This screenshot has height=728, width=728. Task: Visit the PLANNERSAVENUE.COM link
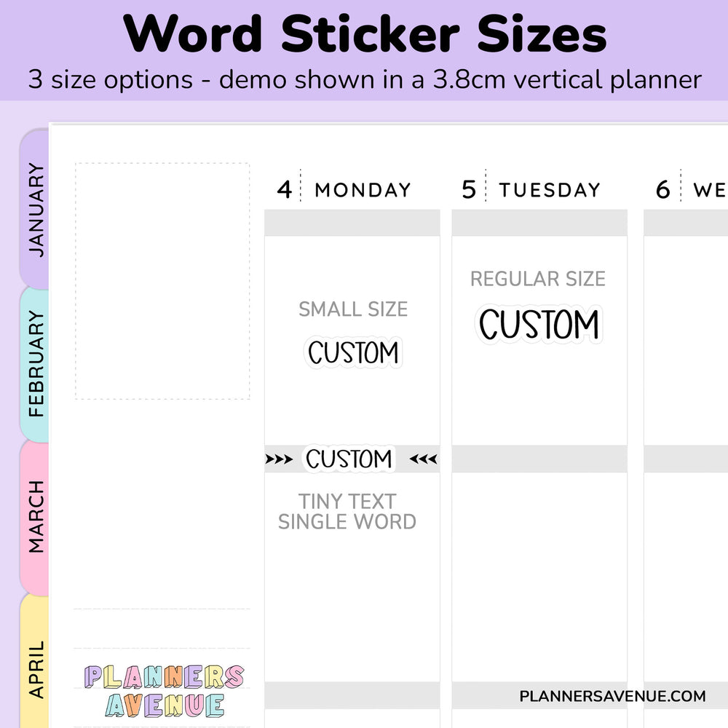tap(612, 696)
